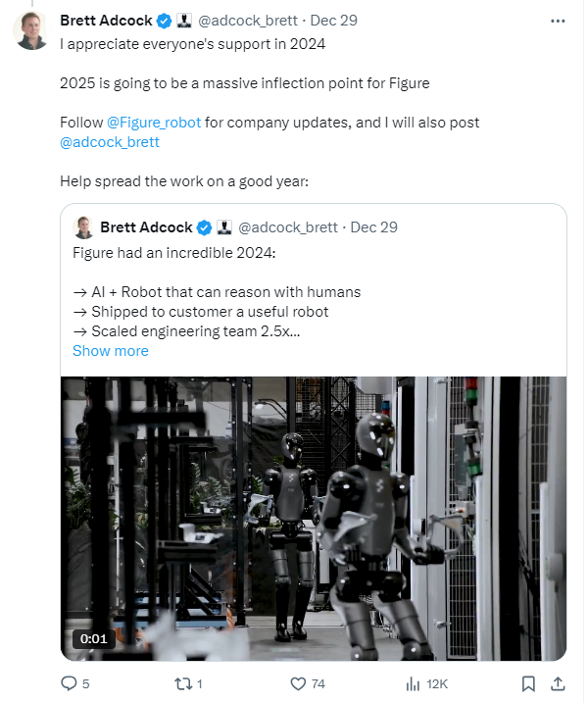
Task: Open the @Figure_robot mention link
Action: 153,123
